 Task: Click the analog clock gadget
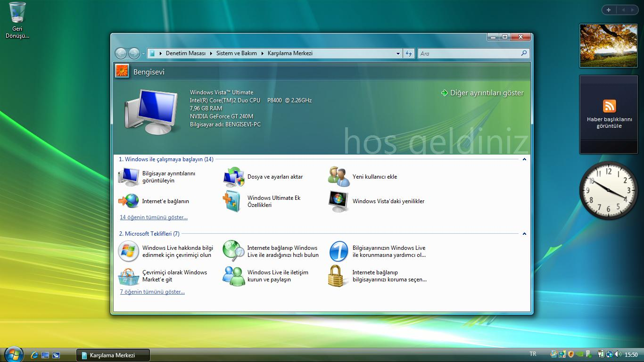608,190
